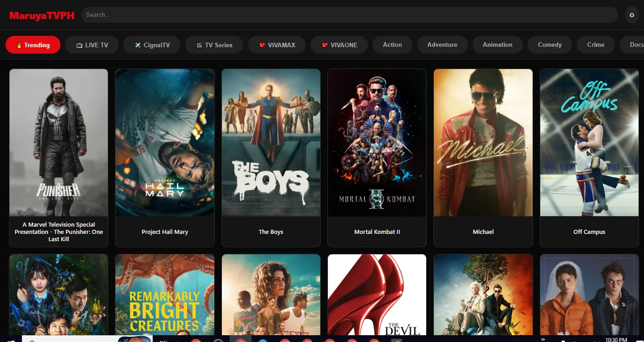
Task: Select the TV Series tab
Action: pos(214,45)
